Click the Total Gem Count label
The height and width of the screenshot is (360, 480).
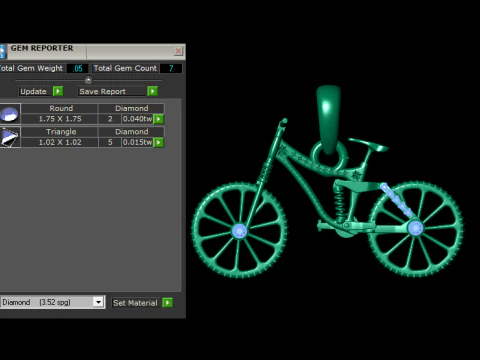pyautogui.click(x=125, y=68)
